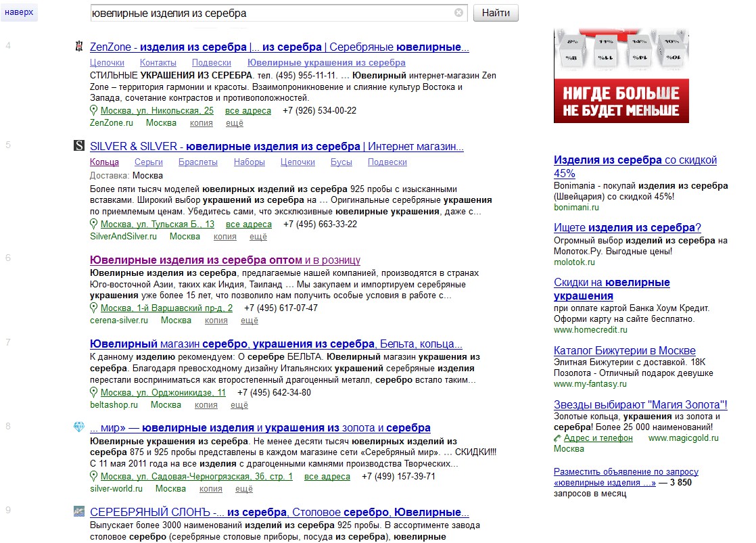Click the phone icon beside Адрес и телефон
756x543 pixels.
[x=557, y=438]
